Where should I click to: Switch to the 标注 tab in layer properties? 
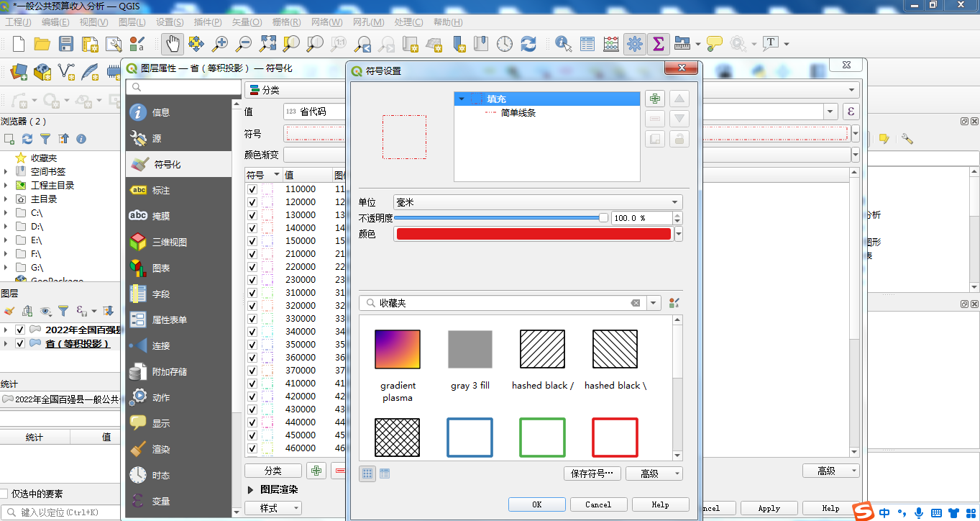(x=178, y=190)
